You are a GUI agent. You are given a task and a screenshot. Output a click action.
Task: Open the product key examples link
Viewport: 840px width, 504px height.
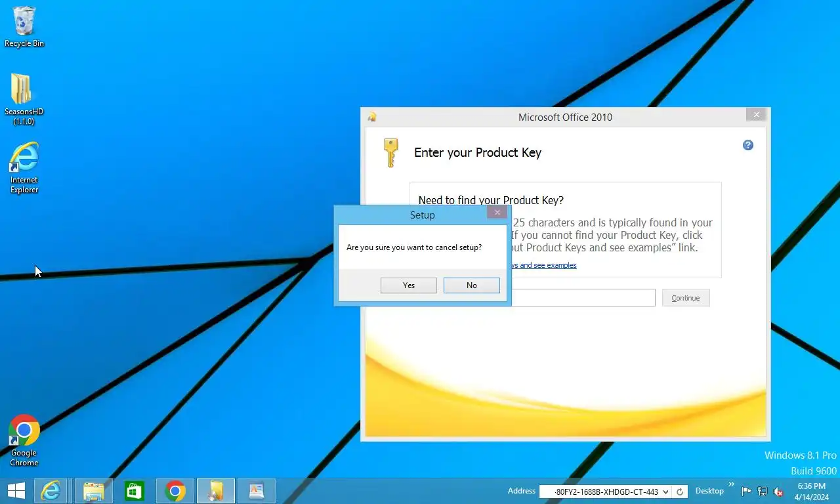(x=544, y=265)
